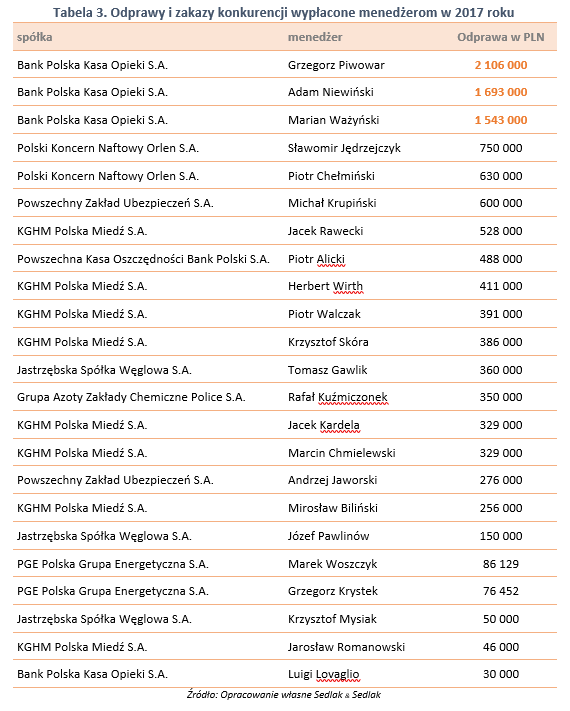Select the table title 'Tabela 3'
570x711 pixels.
[x=80, y=12]
